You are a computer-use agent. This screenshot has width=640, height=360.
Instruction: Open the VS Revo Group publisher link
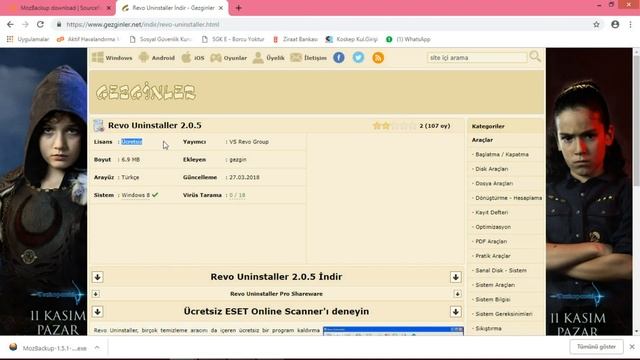[249, 142]
